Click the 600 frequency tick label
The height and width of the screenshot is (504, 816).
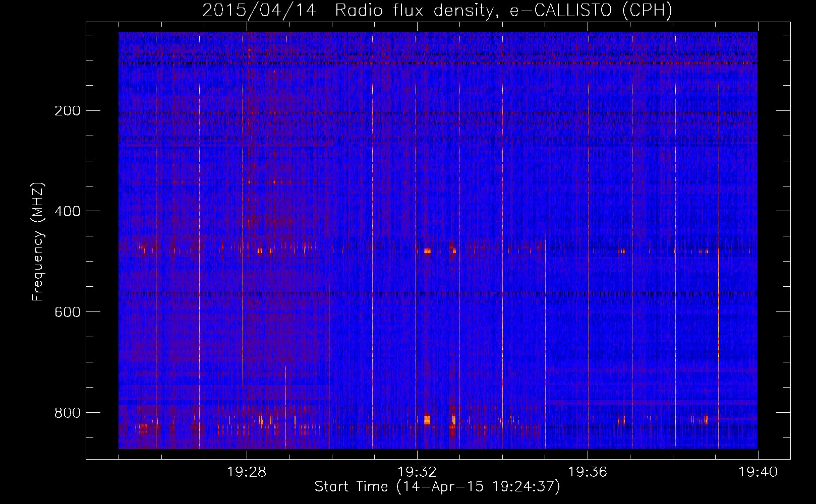(x=67, y=312)
